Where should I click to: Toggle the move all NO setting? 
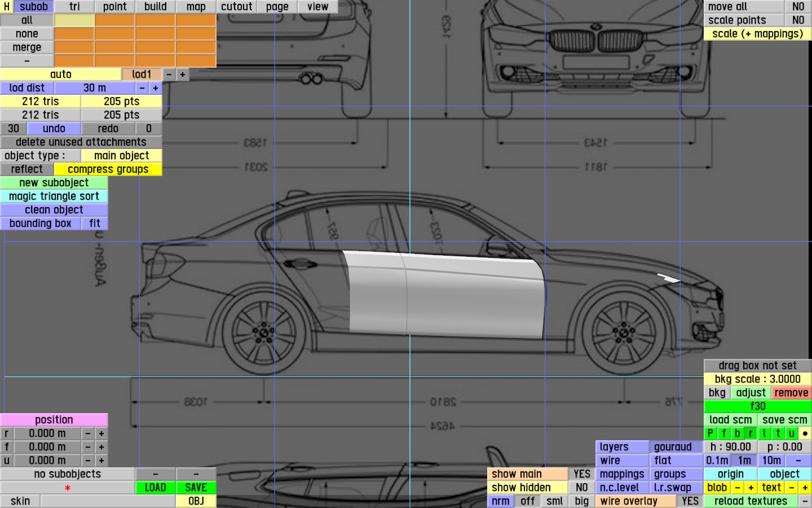pos(798,7)
